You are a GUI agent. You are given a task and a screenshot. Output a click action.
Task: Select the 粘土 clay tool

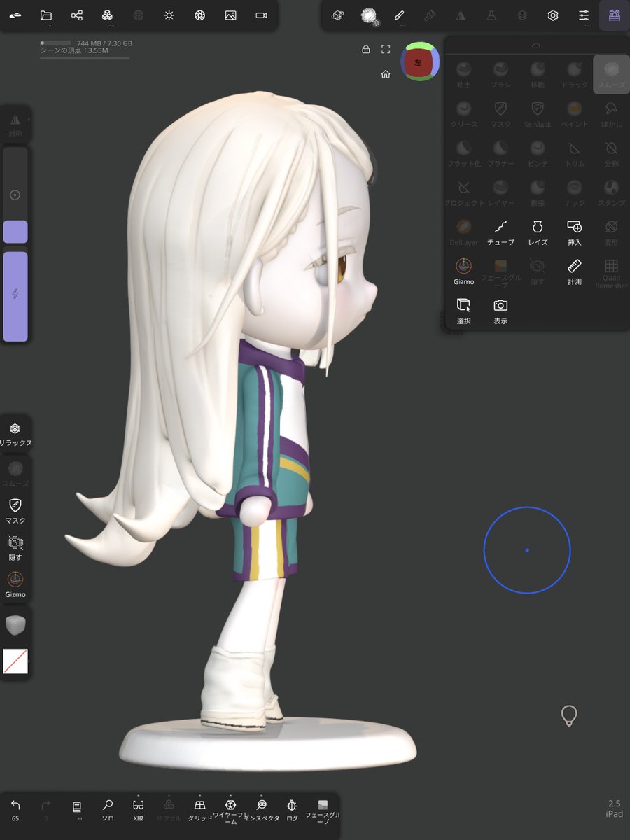pos(464,74)
